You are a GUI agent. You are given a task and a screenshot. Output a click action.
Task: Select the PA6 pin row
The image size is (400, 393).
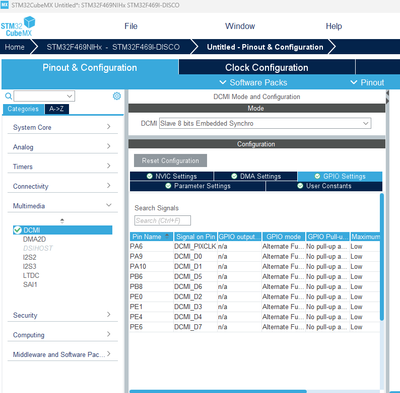pos(255,246)
